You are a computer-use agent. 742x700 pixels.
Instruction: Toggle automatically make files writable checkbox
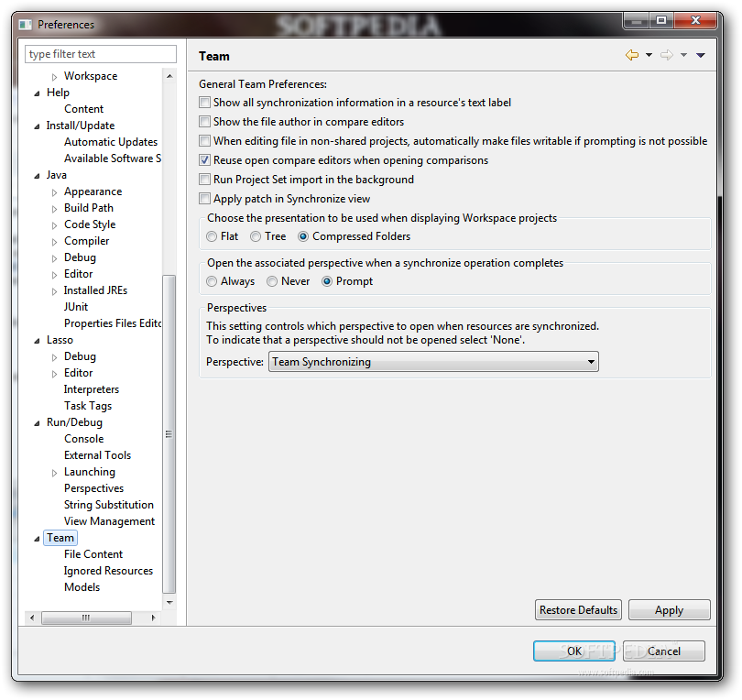(x=204, y=140)
